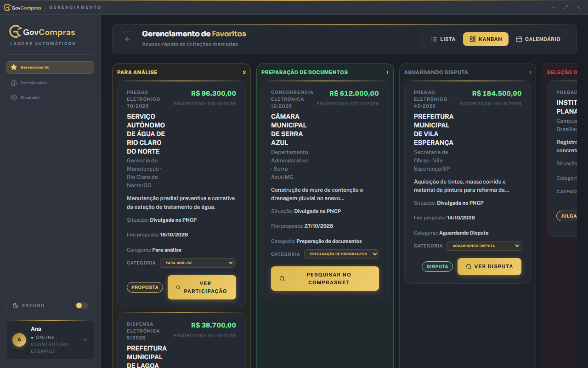
Task: Click the Ver Participação button
Action: tap(202, 287)
